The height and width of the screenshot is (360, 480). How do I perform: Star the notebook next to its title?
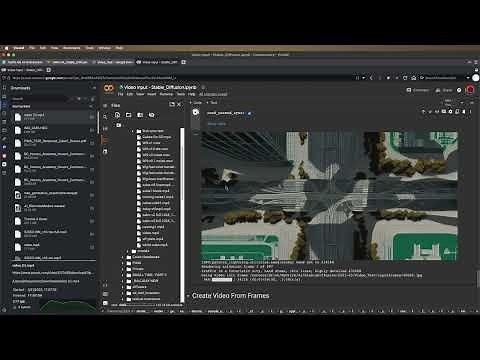(x=203, y=88)
